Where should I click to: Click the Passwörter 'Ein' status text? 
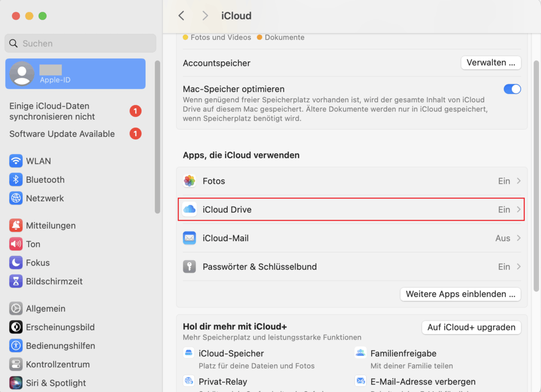pos(504,267)
